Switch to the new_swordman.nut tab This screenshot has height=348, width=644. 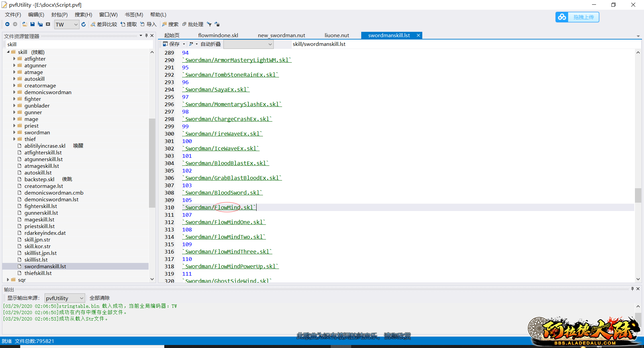281,35
